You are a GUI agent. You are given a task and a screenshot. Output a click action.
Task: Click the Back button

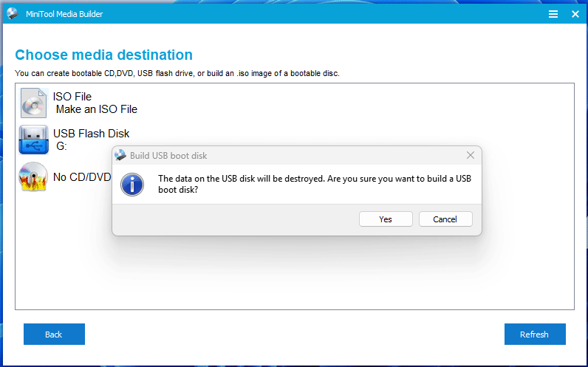click(54, 334)
